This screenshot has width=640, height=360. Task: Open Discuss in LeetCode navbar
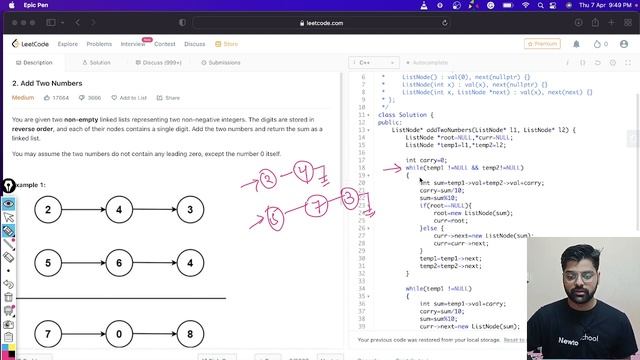195,44
